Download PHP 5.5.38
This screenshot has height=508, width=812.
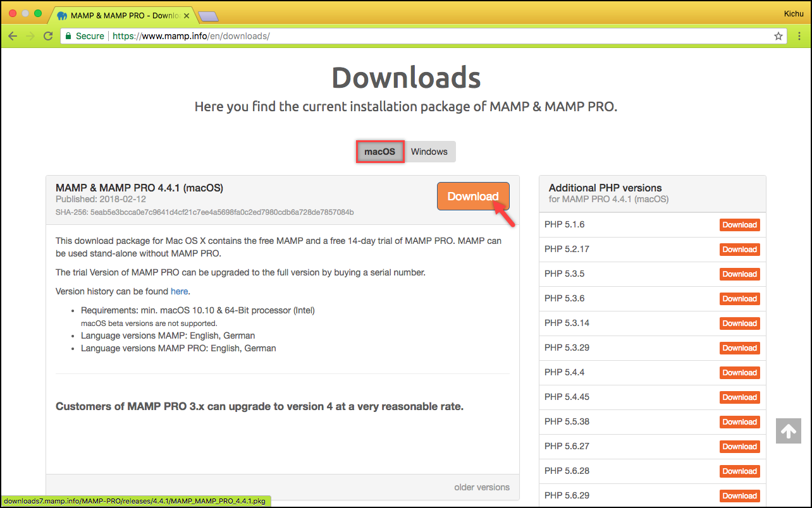pyautogui.click(x=739, y=422)
